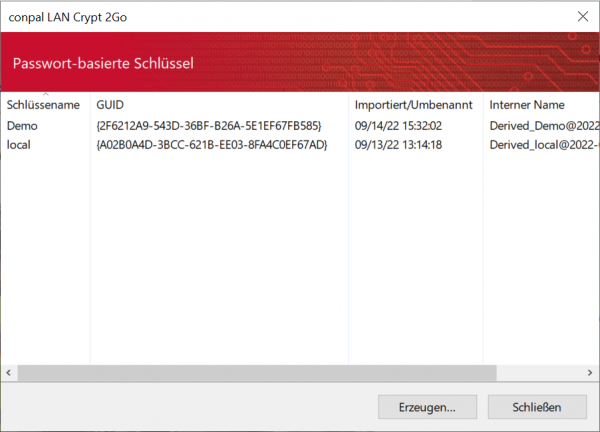Click the Schließen button
Screen dimensions: 600x432
[x=537, y=407]
